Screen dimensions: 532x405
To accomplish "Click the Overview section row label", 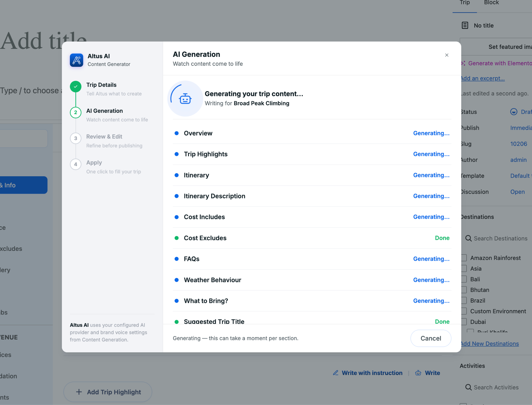I will pyautogui.click(x=198, y=133).
